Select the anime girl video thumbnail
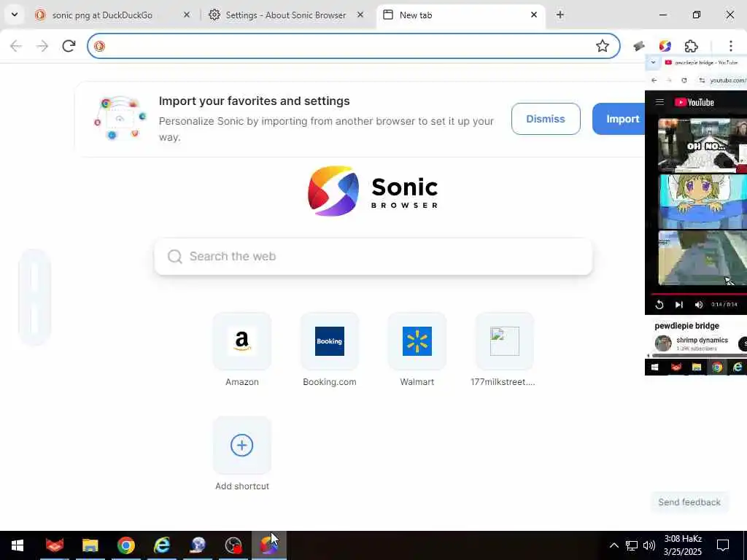The width and height of the screenshot is (747, 560). click(x=703, y=201)
